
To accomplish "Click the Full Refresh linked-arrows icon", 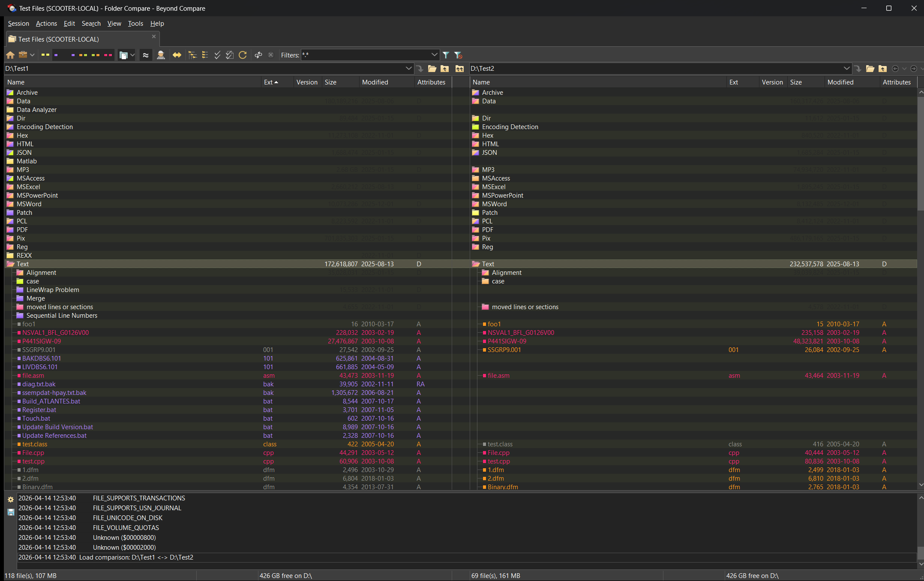I will tap(258, 55).
